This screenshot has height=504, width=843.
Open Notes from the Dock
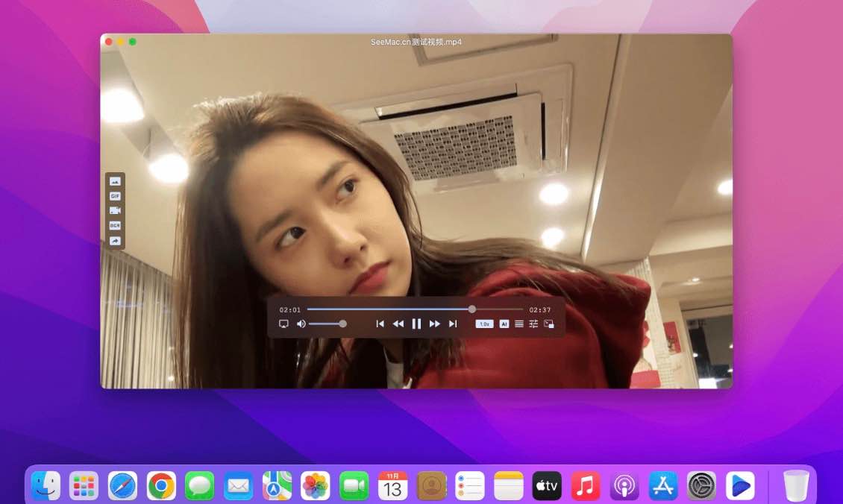point(508,485)
